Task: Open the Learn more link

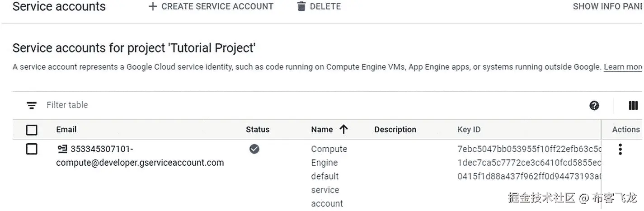Action: [x=623, y=67]
